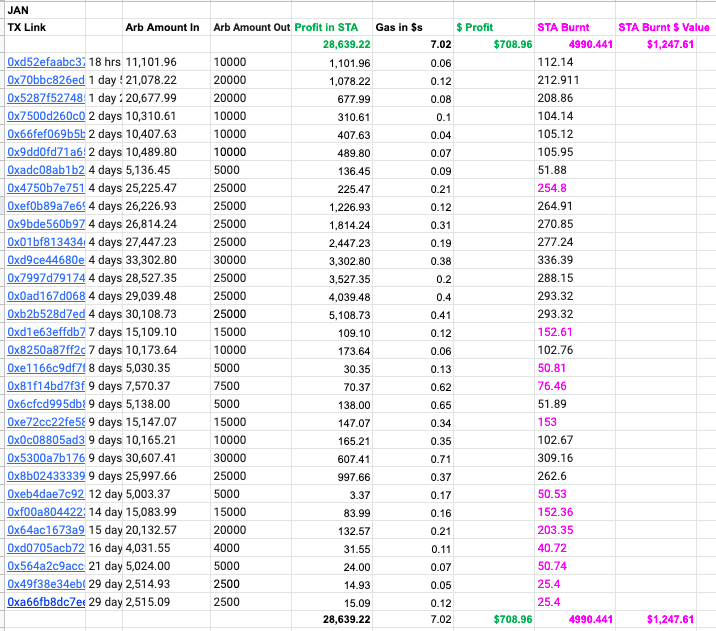Select the Gas in $s header
Image resolution: width=716 pixels, height=631 pixels.
tap(413, 27)
